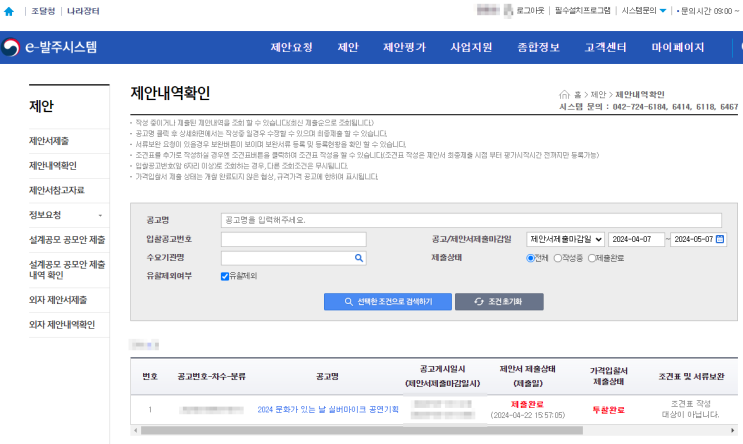The width and height of the screenshot is (743, 444).
Task: Click the 필수설치프로그램 link
Action: pyautogui.click(x=582, y=10)
